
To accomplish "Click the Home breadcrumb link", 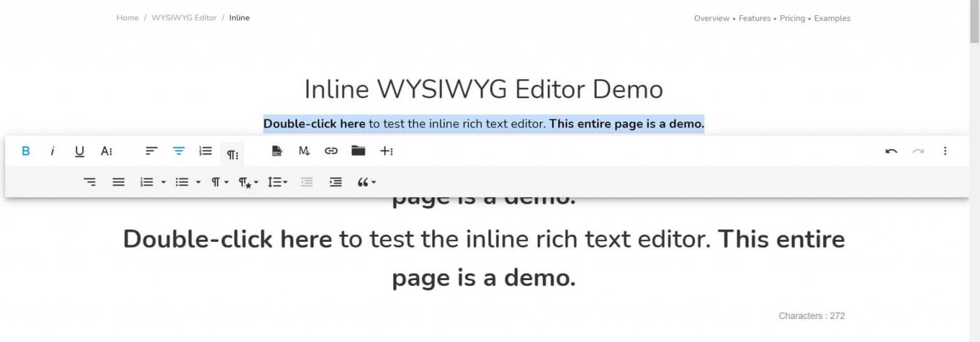I will pyautogui.click(x=127, y=18).
